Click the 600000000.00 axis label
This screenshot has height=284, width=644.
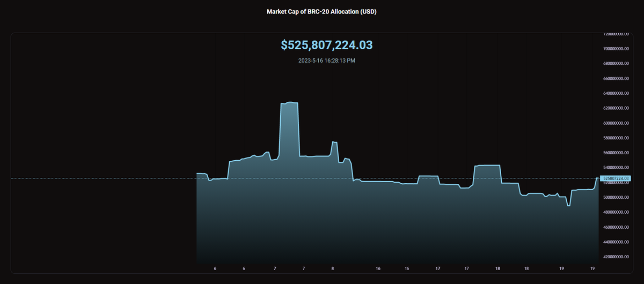(616, 123)
